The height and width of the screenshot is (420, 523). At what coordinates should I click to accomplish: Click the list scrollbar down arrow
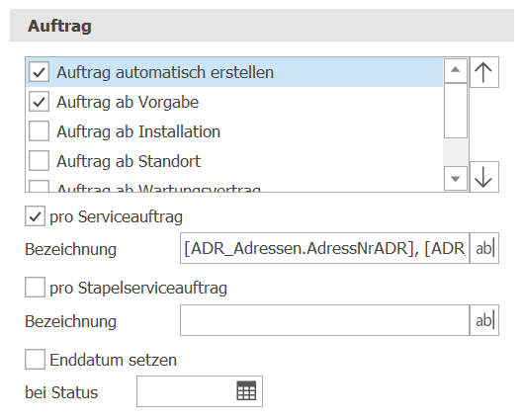456,179
